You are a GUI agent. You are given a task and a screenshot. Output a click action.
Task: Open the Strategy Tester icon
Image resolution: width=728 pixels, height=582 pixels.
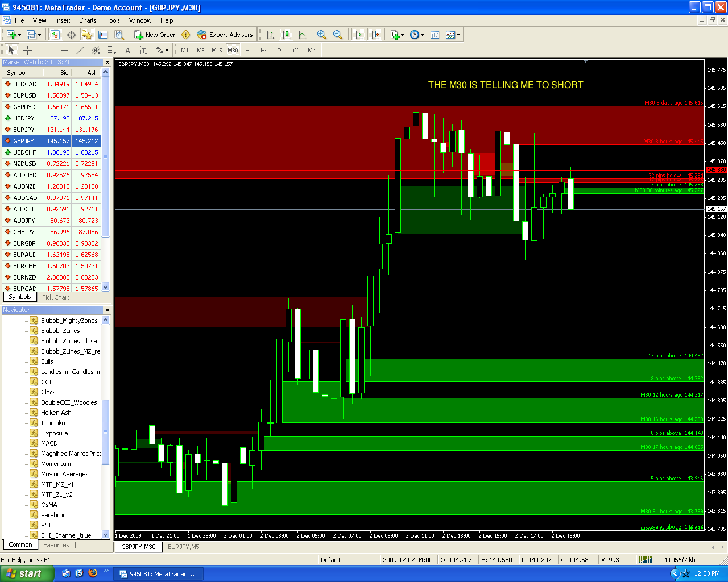119,35
